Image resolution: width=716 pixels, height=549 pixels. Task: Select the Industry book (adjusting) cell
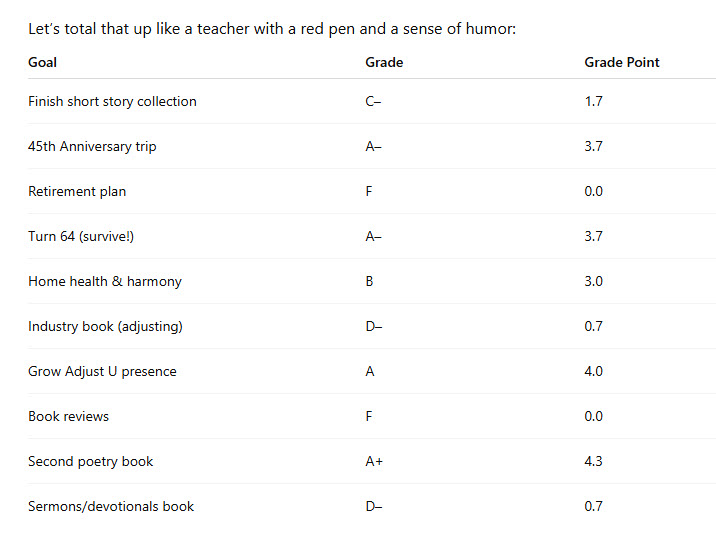tap(105, 326)
